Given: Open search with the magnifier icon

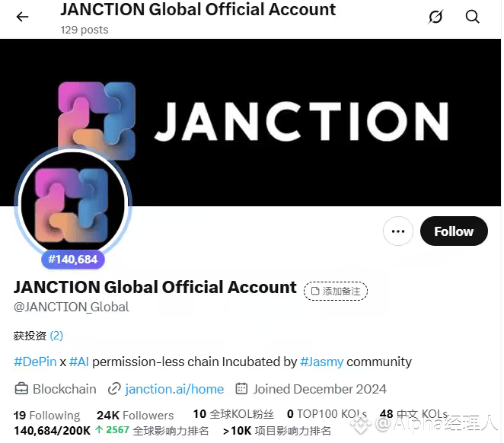Looking at the screenshot, I should click(473, 17).
